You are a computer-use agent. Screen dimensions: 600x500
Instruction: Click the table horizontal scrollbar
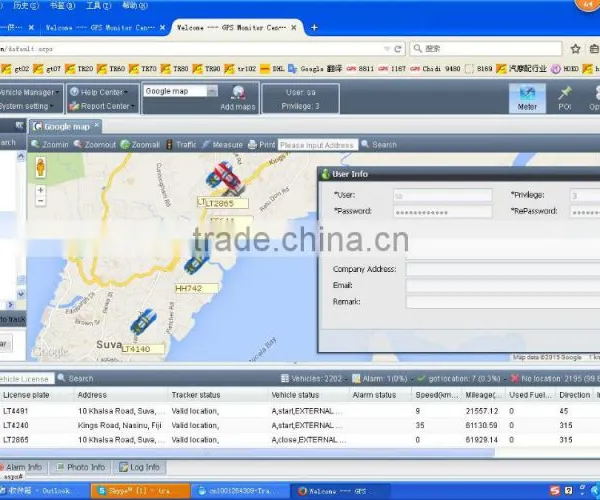pos(247,453)
